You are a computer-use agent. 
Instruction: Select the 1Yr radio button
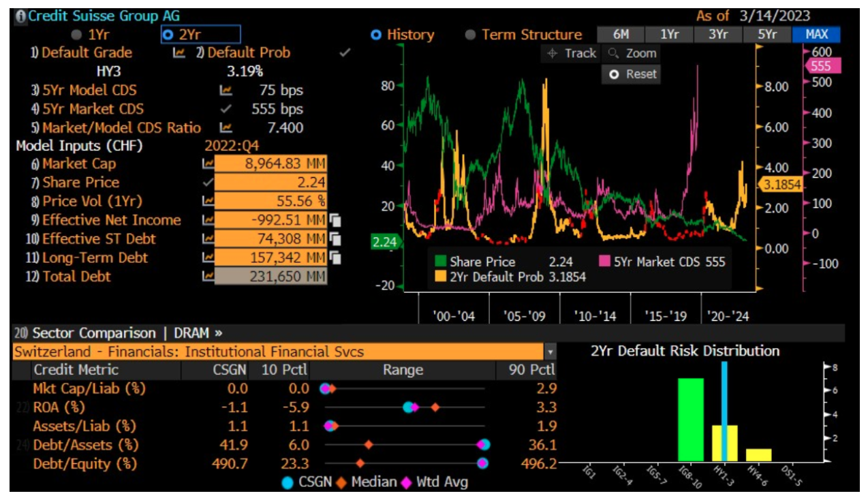tap(77, 34)
